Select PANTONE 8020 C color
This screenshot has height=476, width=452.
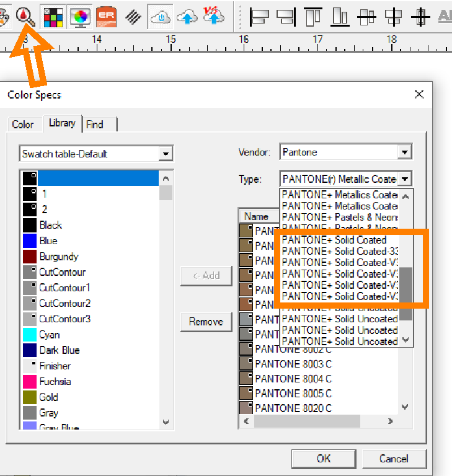tap(319, 408)
